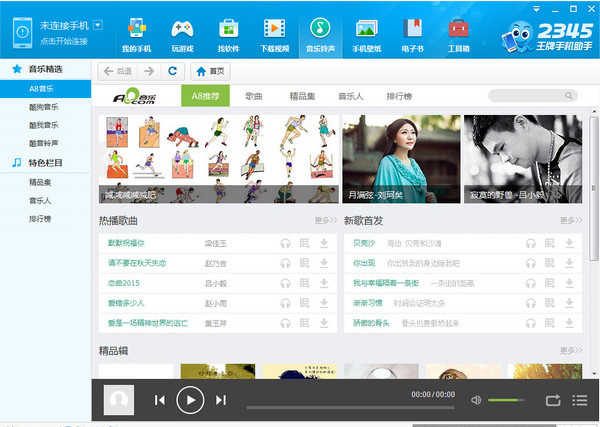Download the song 默默祝福你
Screen dimensions: 600x427
pos(324,243)
